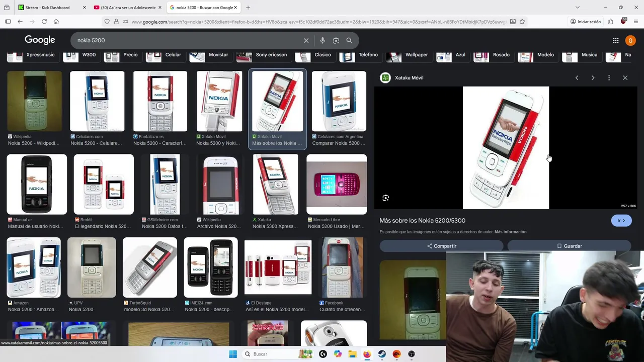Open a new browser tab
The image size is (644, 362).
[x=248, y=8]
